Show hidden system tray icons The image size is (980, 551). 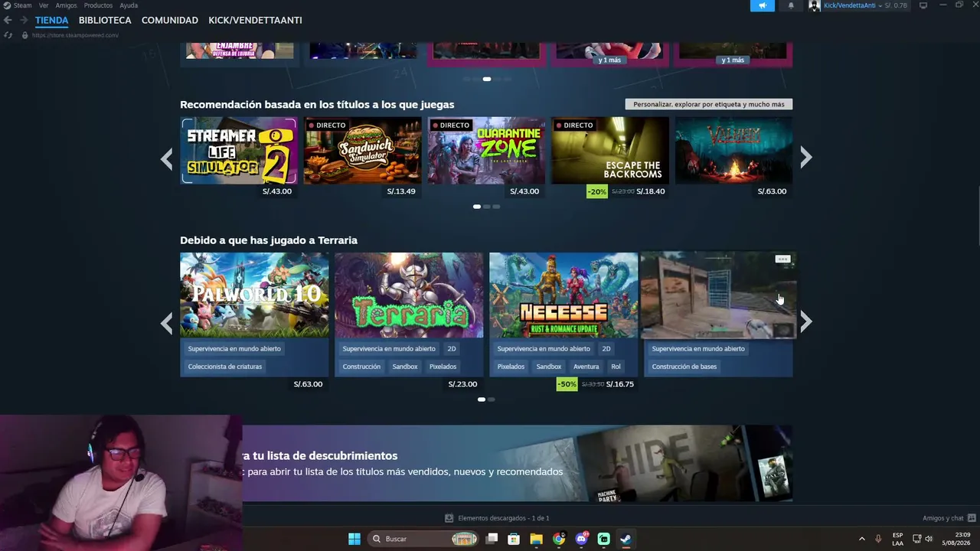pyautogui.click(x=861, y=539)
